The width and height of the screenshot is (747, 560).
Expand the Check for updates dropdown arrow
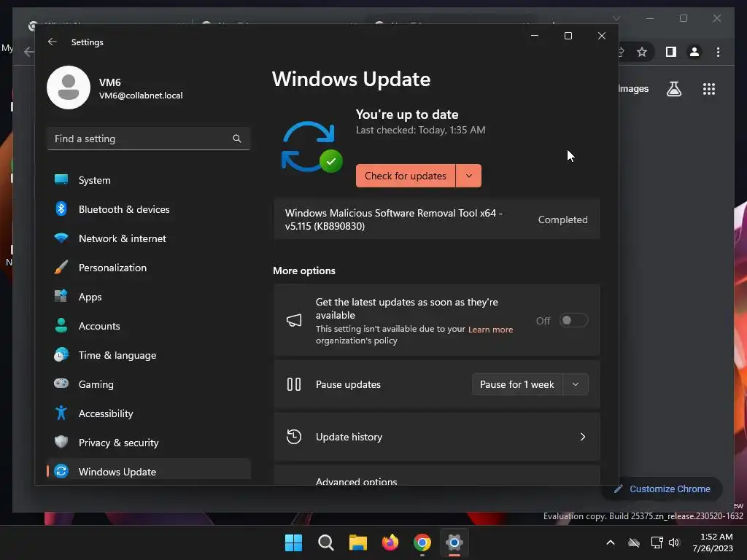tap(469, 176)
